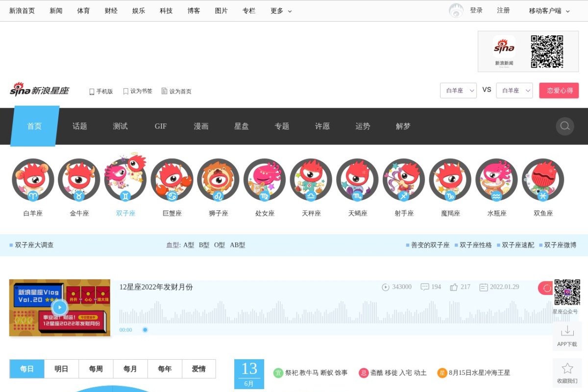Select the Capricorn 魔羯座 zodiac icon
This screenshot has width=588, height=392.
(450, 180)
